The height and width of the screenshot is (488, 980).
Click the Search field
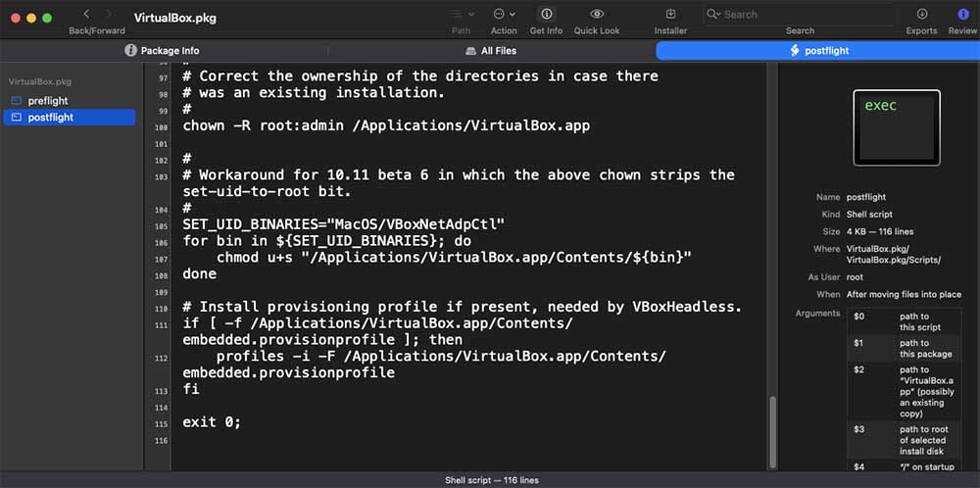coord(806,15)
